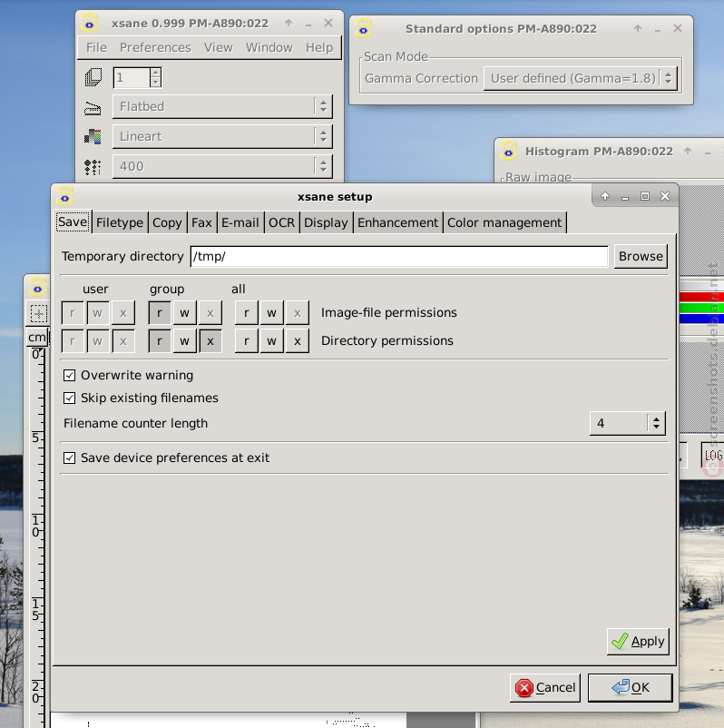Switch to the Fax tab
The height and width of the screenshot is (728, 724).
click(201, 222)
